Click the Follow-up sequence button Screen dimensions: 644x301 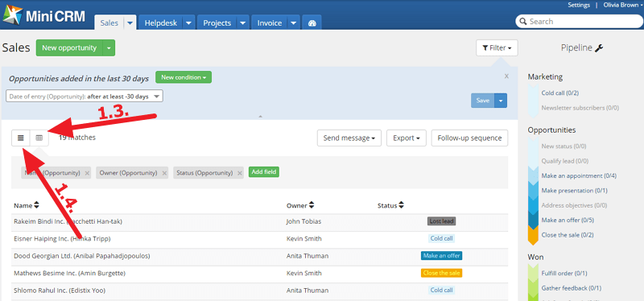pyautogui.click(x=469, y=138)
